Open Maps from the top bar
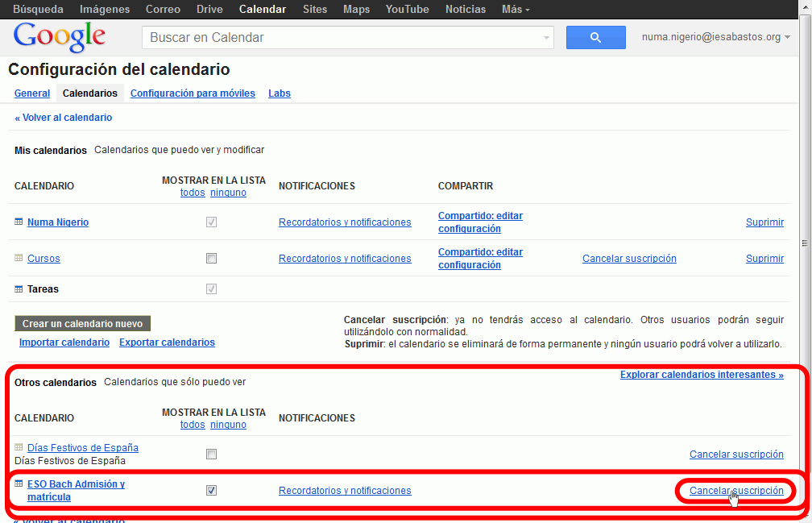Image resolution: width=812 pixels, height=523 pixels. (356, 10)
